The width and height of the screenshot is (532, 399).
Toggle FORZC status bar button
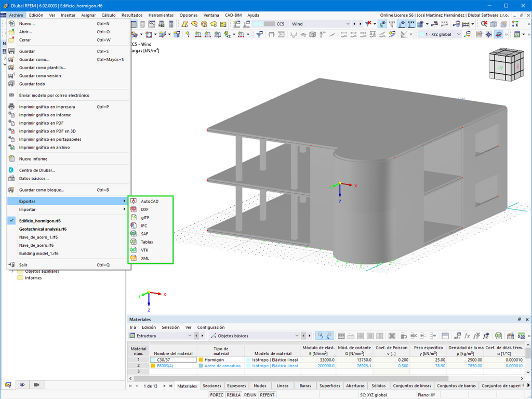click(217, 395)
